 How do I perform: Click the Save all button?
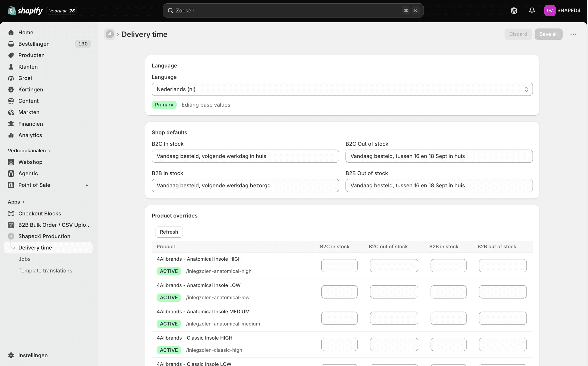(548, 34)
